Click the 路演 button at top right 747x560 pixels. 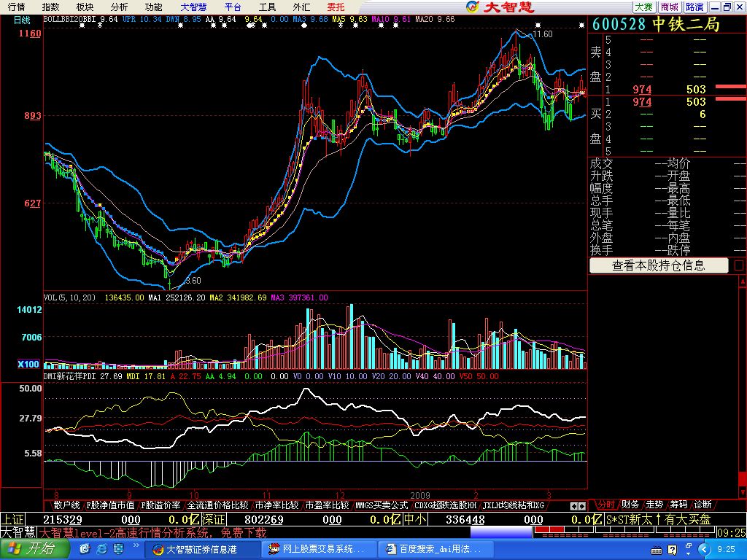694,7
